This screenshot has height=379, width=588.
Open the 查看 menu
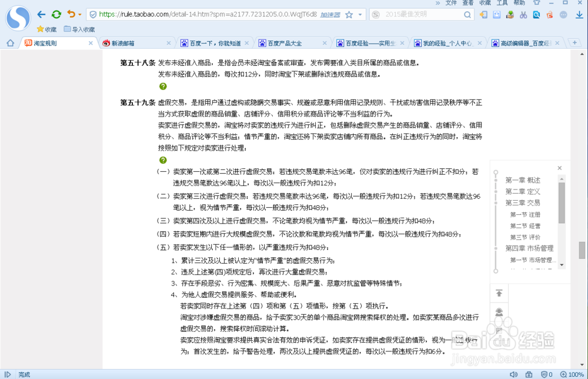click(468, 3)
